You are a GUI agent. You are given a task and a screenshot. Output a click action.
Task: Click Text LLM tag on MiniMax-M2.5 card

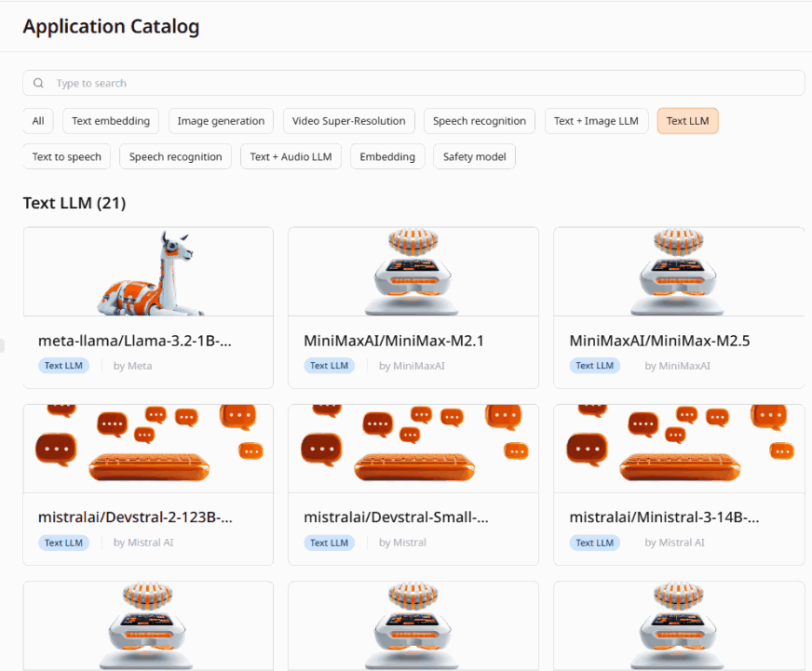[594, 366]
